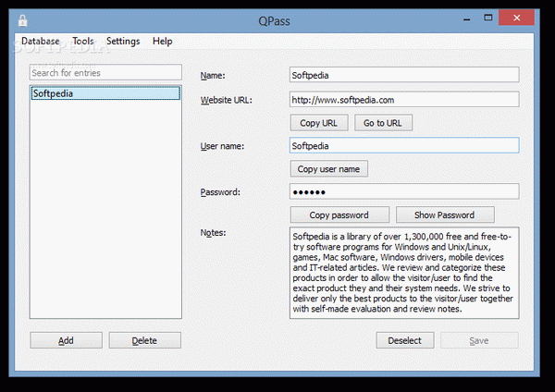The width and height of the screenshot is (555, 392).
Task: Click the Deselect button
Action: click(x=405, y=340)
